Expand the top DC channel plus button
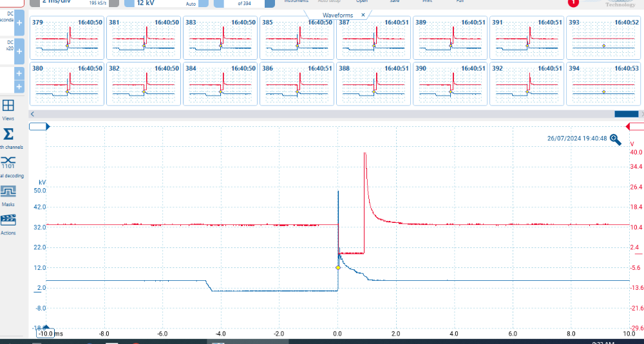 19,23
